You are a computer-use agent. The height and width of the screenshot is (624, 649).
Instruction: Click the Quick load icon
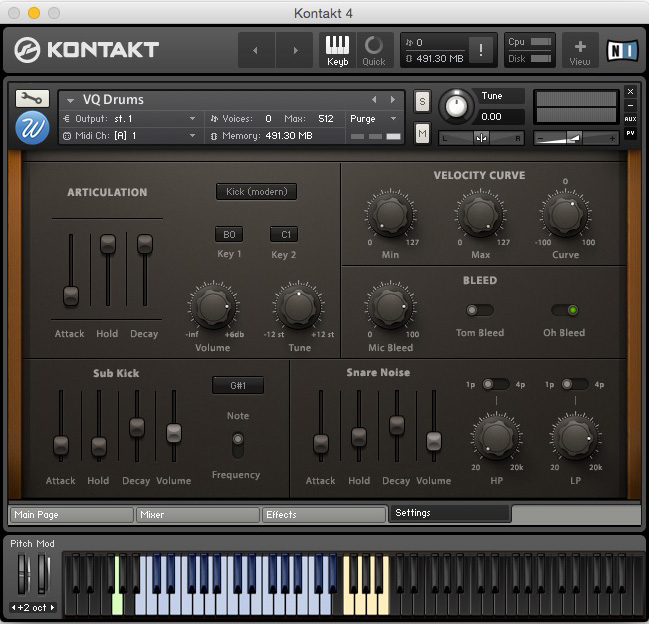click(373, 49)
